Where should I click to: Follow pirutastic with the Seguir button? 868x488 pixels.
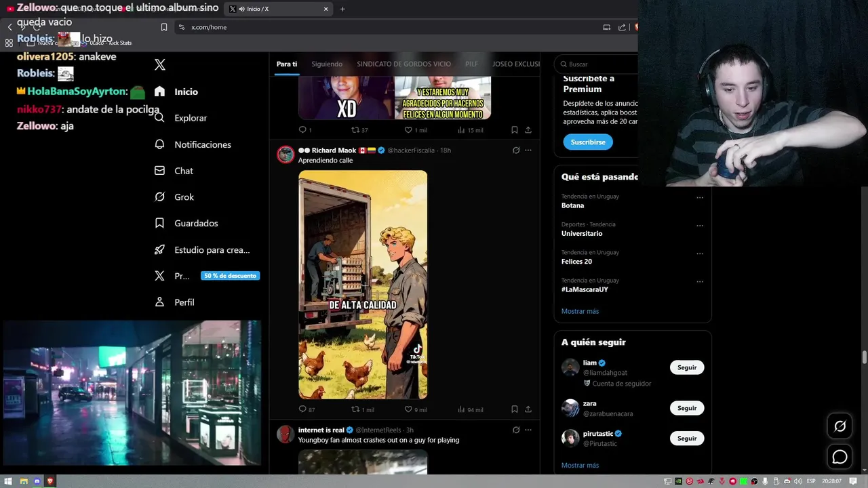[x=687, y=439]
